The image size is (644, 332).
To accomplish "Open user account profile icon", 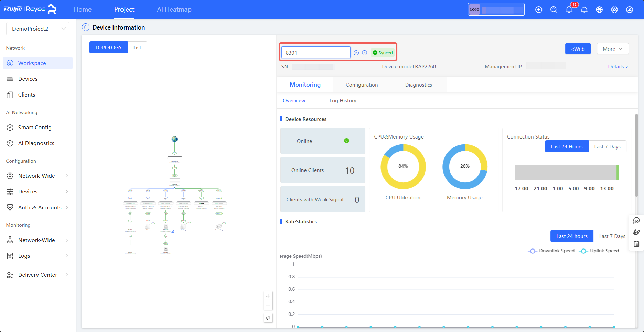I will coord(630,10).
